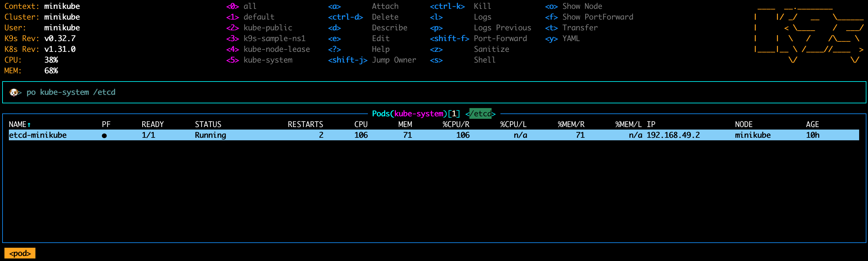Screen dimensions: 868x261
Task: Click the K8s Rev value v1.31.0
Action: pyautogui.click(x=60, y=50)
